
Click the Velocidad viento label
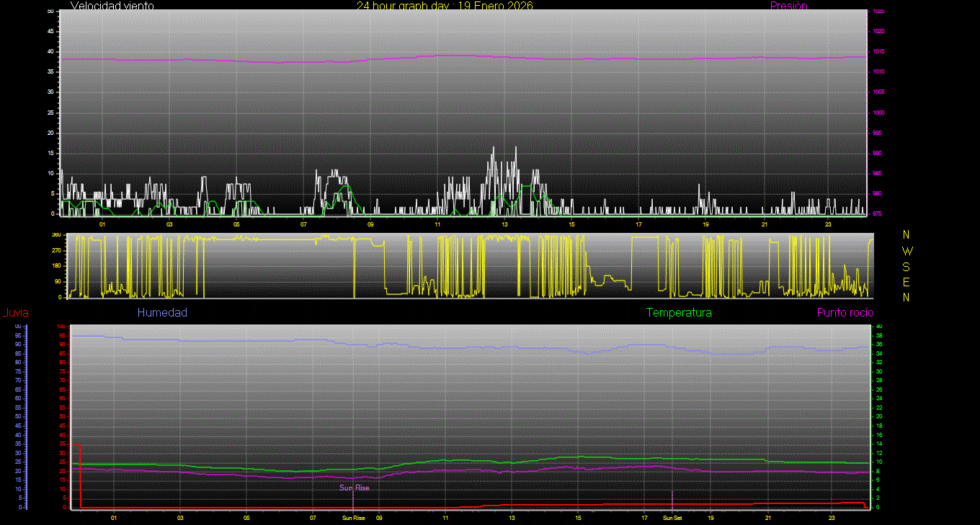(x=112, y=6)
